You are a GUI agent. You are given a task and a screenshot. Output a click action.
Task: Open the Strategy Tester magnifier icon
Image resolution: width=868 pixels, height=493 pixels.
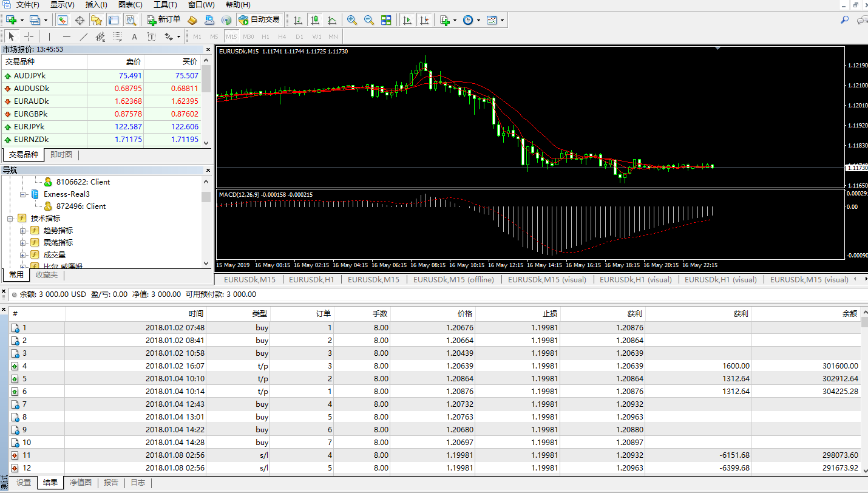point(131,20)
